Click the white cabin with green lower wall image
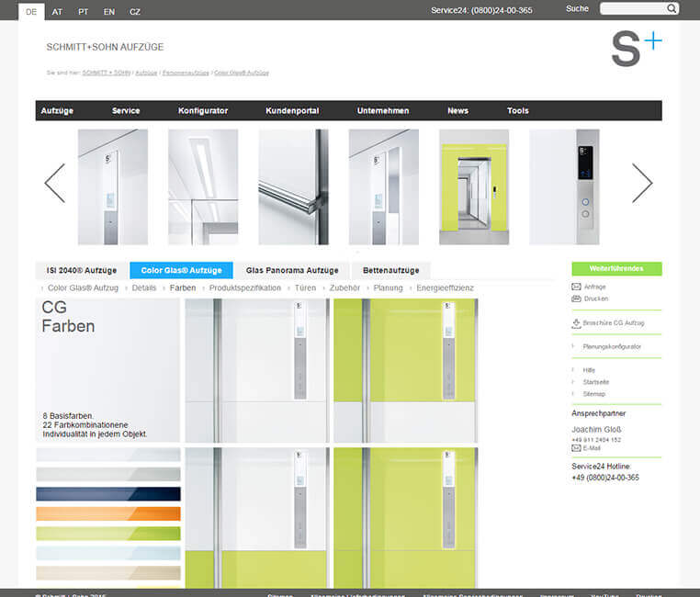Viewport: 700px width, 597px height. click(x=257, y=518)
